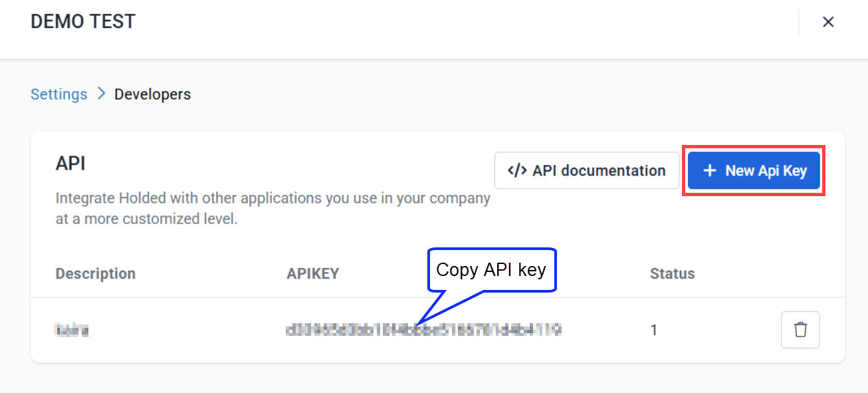
Task: Open the New Api Key dialog
Action: tap(753, 170)
